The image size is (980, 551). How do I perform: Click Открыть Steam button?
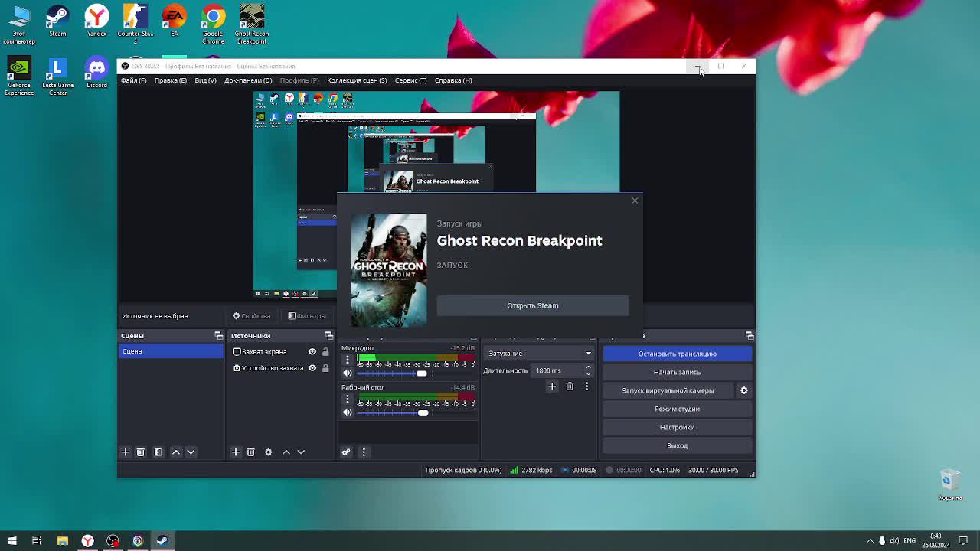point(533,305)
